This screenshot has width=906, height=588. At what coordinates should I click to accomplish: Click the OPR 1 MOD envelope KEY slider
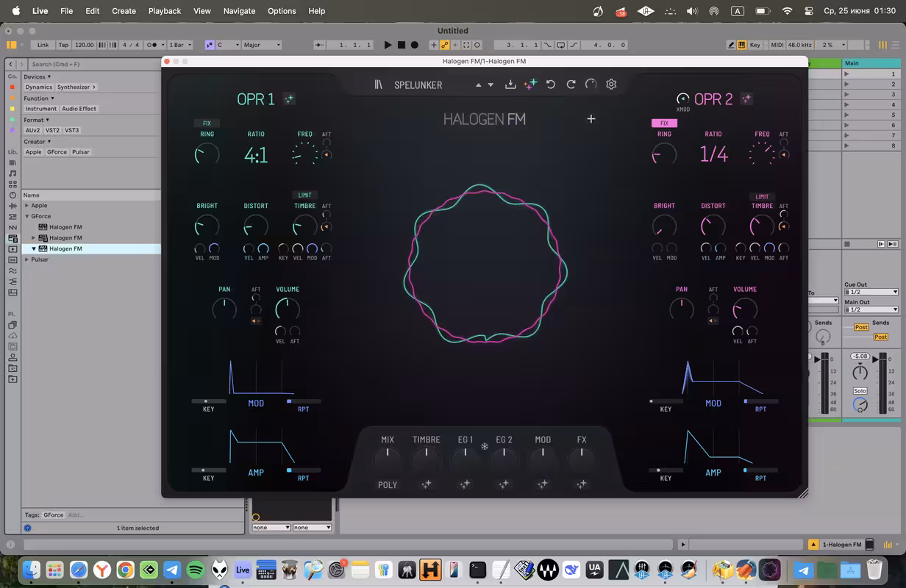pyautogui.click(x=208, y=401)
